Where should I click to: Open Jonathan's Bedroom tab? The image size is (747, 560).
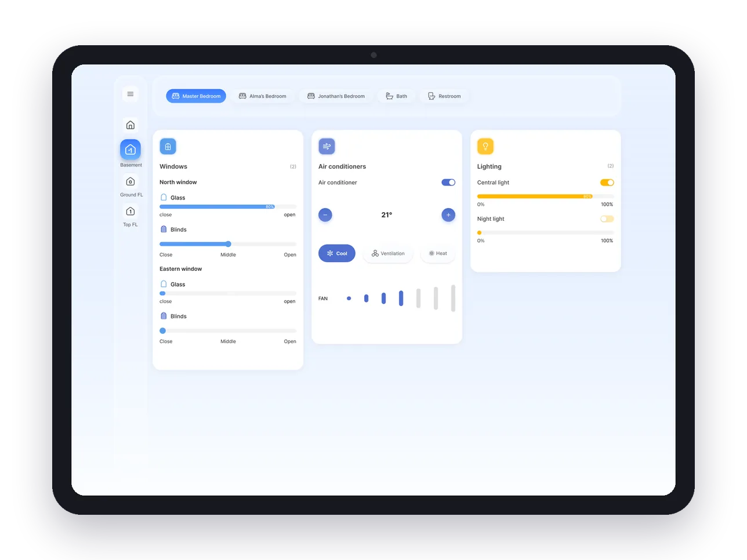point(336,96)
